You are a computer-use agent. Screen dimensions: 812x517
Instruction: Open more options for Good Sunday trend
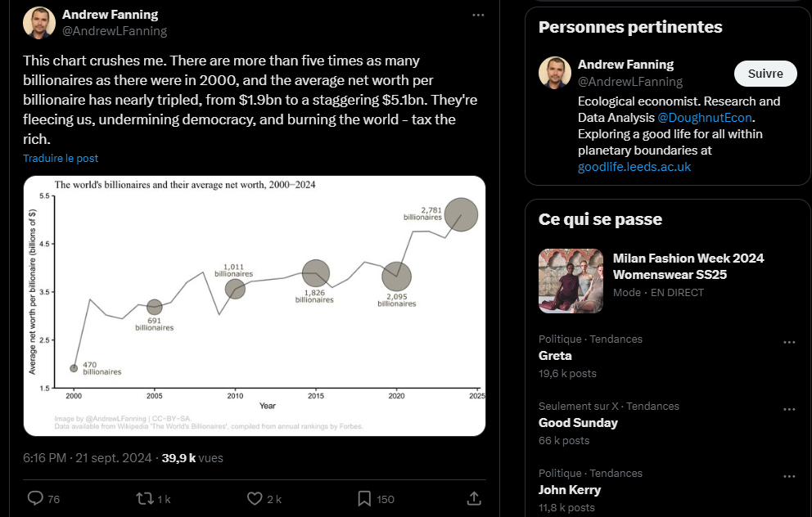pyautogui.click(x=789, y=410)
